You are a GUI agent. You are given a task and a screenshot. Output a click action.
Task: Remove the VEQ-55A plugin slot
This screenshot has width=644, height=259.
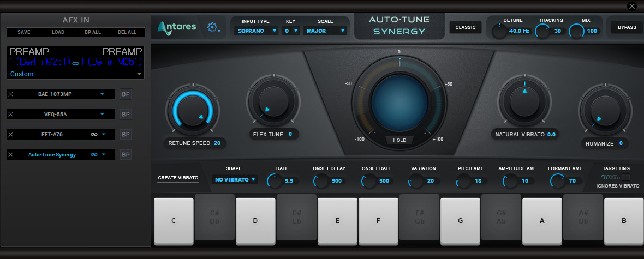coord(11,114)
